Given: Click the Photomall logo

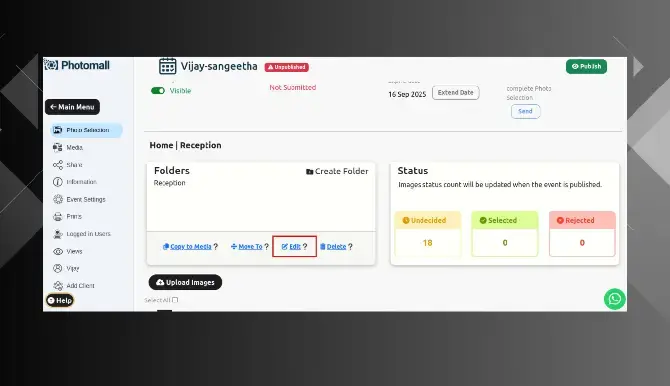Looking at the screenshot, I should tap(77, 65).
